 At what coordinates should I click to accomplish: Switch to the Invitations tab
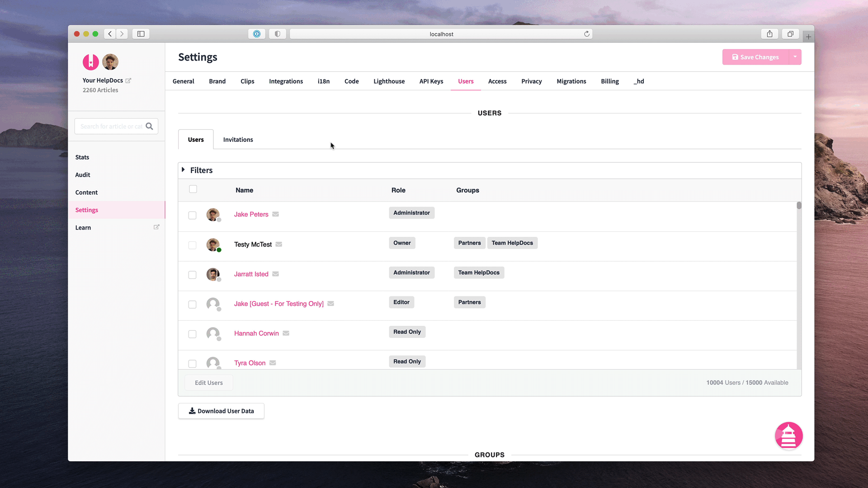[238, 140]
